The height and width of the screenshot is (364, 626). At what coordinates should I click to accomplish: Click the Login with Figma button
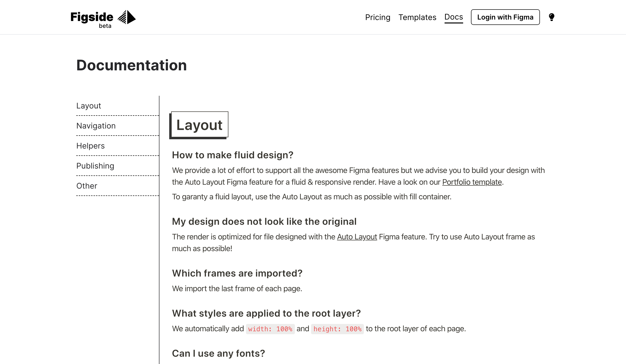505,17
